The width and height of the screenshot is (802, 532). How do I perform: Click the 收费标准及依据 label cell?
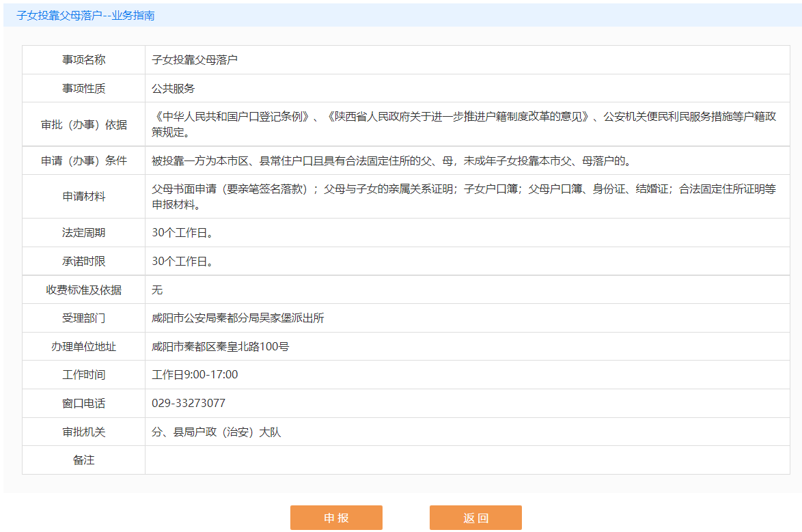pos(84,290)
